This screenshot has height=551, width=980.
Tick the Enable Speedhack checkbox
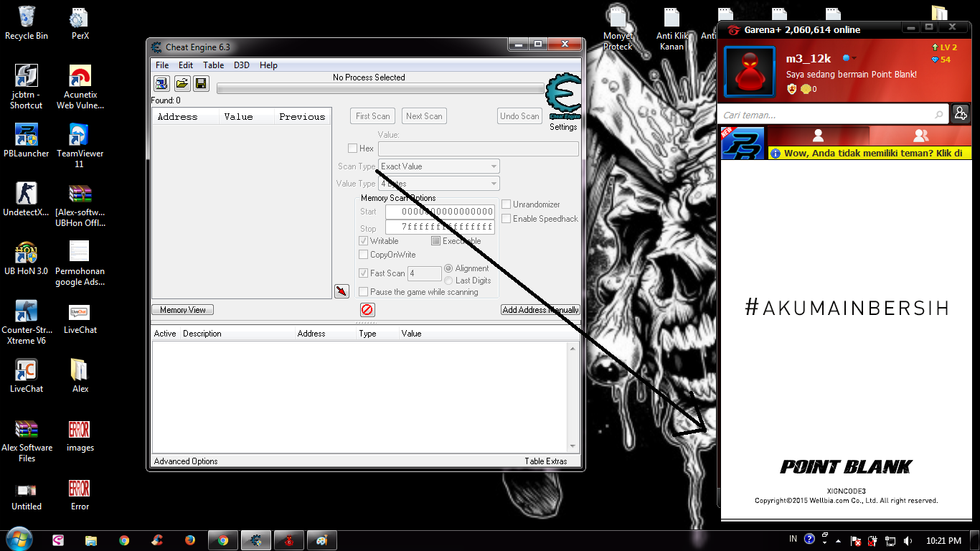[507, 219]
